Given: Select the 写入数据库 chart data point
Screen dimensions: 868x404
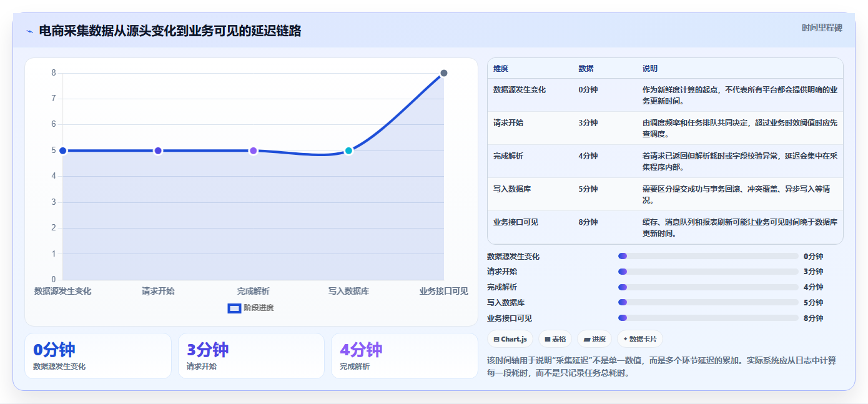Looking at the screenshot, I should (348, 150).
